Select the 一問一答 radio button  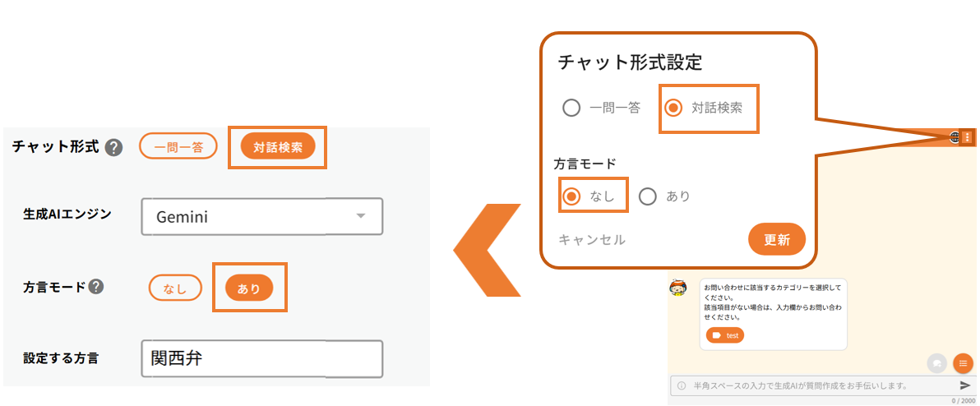pyautogui.click(x=571, y=108)
